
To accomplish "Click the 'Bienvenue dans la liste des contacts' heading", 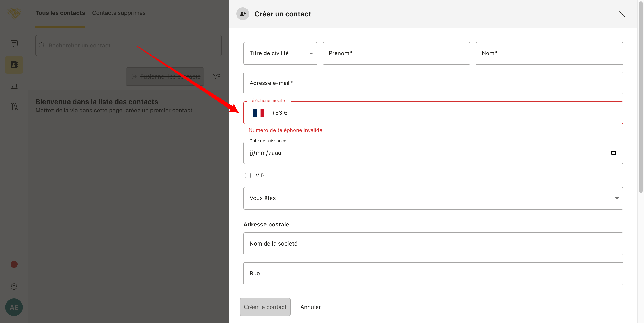I will pos(97,102).
